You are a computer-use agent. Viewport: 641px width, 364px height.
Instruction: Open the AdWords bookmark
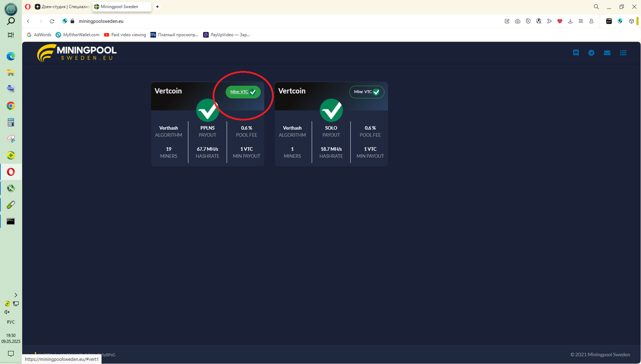[39, 35]
